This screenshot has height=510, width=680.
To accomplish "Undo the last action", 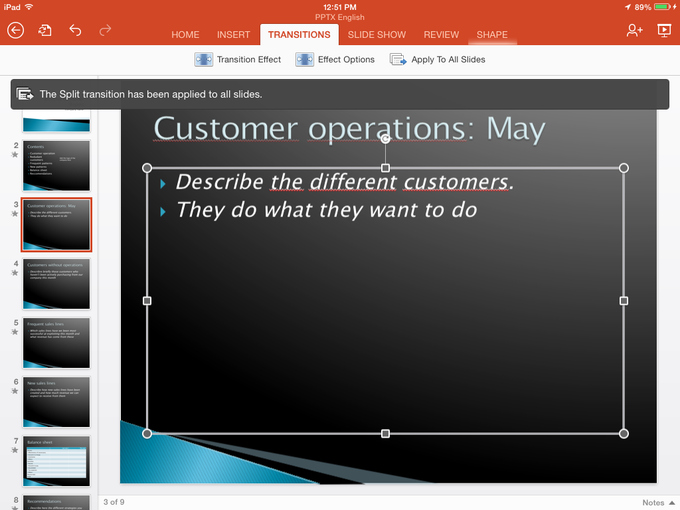I will pyautogui.click(x=75, y=30).
